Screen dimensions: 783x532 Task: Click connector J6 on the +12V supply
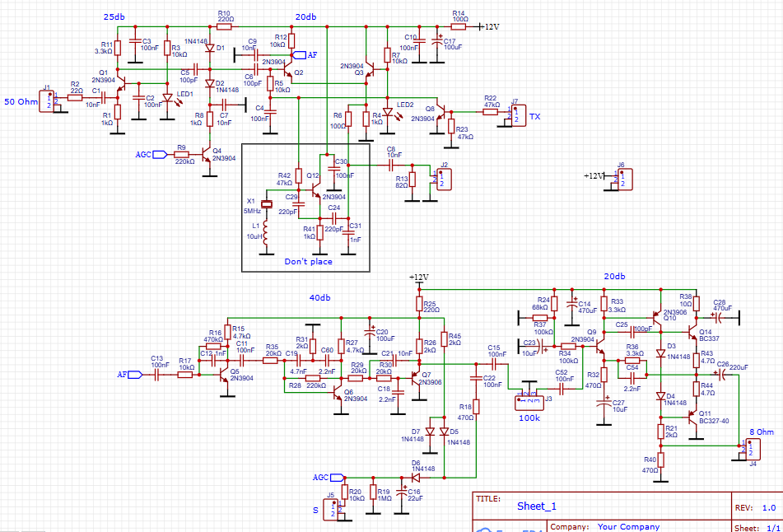tap(622, 177)
